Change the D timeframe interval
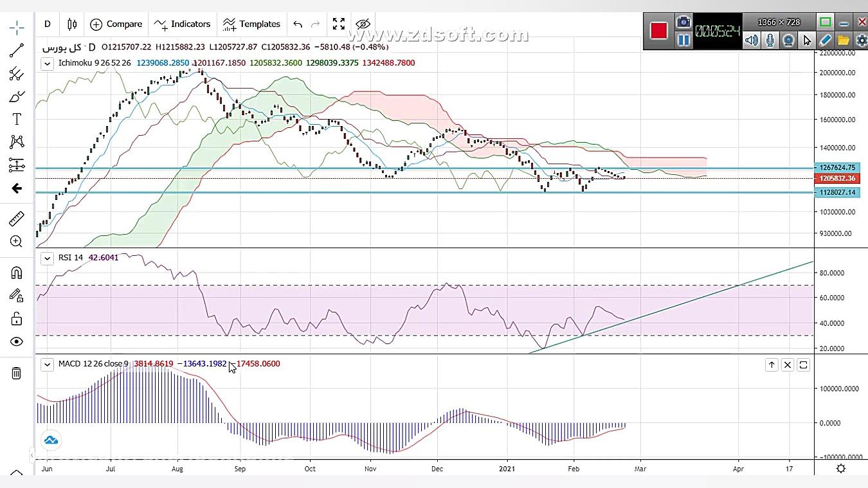This screenshot has width=868, height=488. pyautogui.click(x=48, y=24)
